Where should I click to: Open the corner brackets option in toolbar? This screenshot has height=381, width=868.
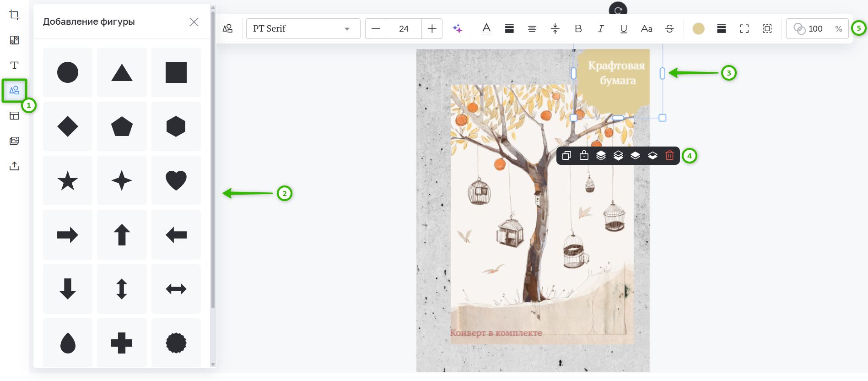point(744,29)
